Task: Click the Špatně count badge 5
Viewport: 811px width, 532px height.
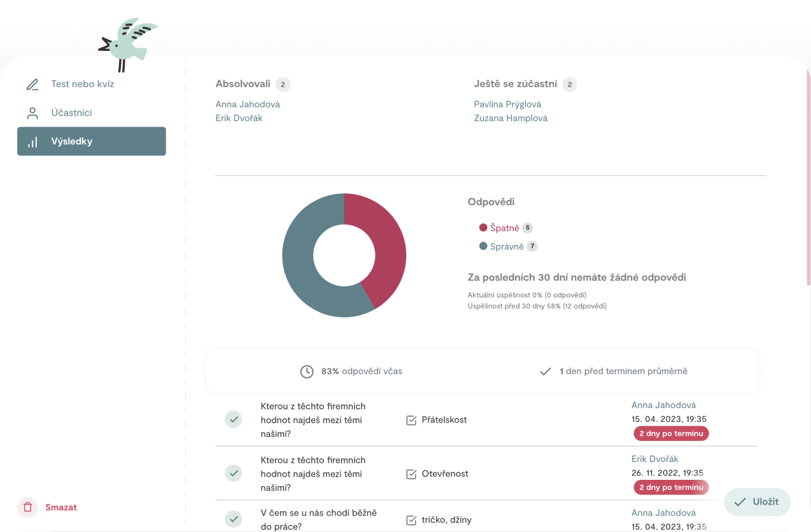Action: pyautogui.click(x=528, y=228)
